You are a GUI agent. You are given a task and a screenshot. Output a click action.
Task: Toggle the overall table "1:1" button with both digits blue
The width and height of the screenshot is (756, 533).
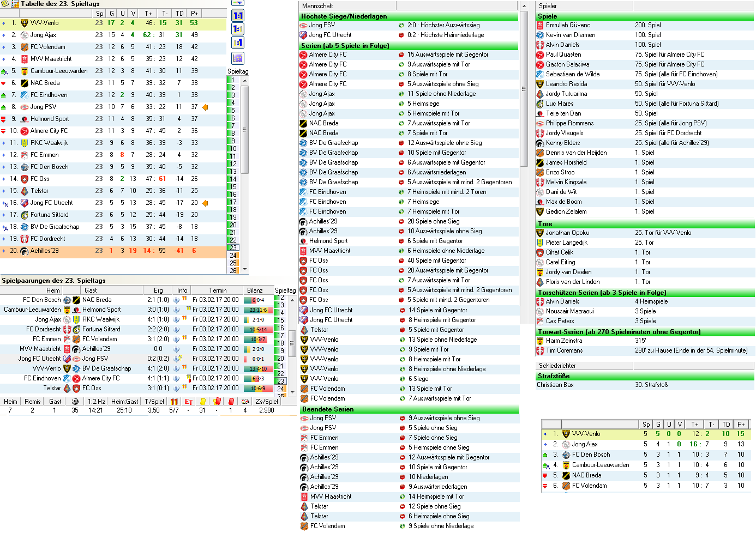[x=238, y=15]
